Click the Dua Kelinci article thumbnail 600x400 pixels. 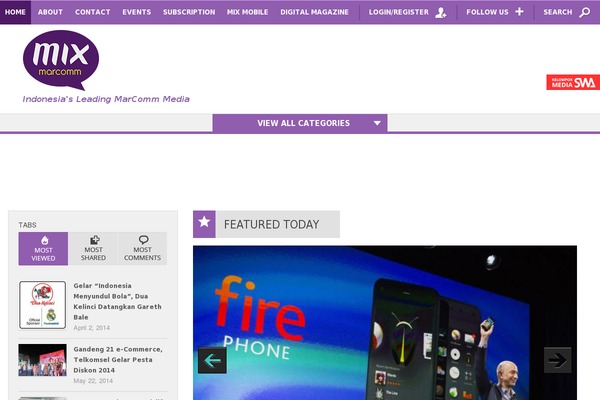42,305
